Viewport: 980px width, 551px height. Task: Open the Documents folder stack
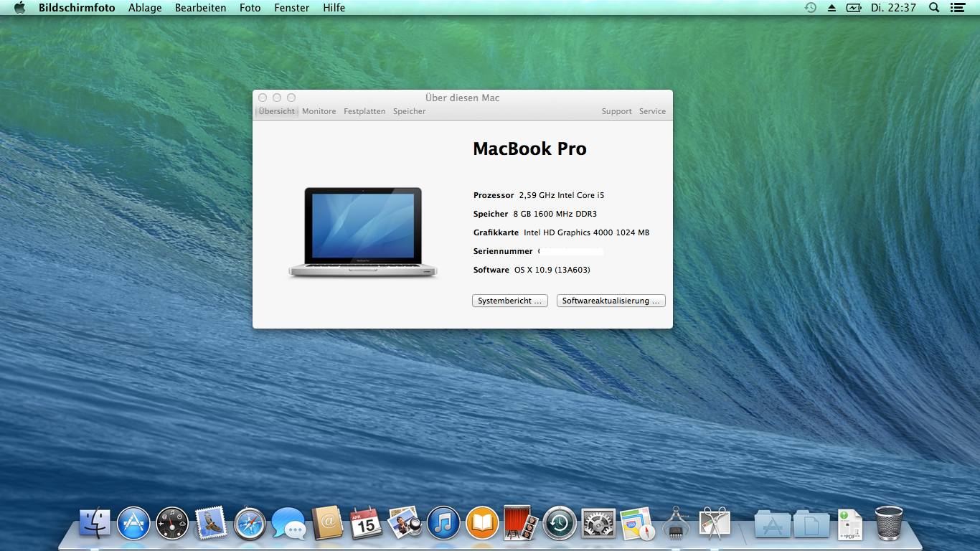[x=811, y=523]
